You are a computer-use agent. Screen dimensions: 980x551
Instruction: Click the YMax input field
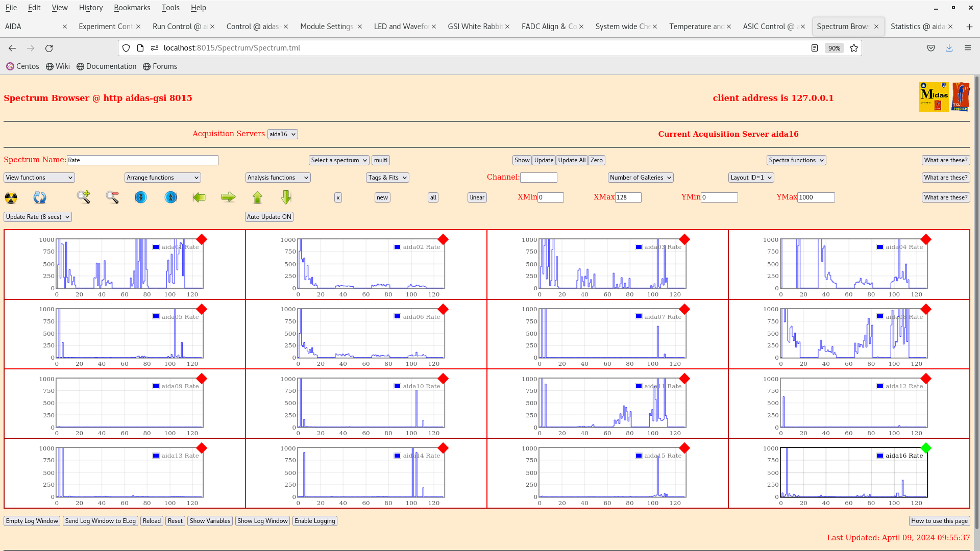coord(816,197)
